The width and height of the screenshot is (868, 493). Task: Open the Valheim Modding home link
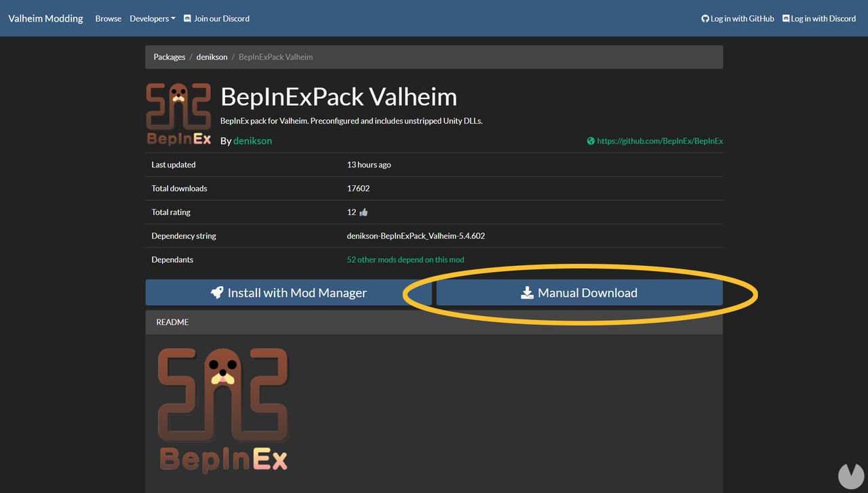pyautogui.click(x=45, y=18)
